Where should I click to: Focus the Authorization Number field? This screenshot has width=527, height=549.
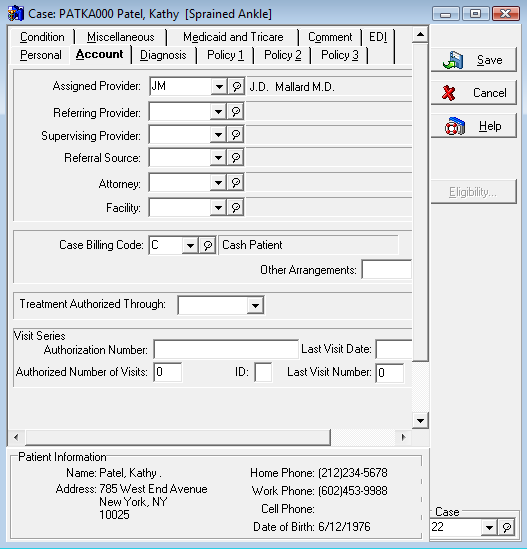click(x=226, y=350)
